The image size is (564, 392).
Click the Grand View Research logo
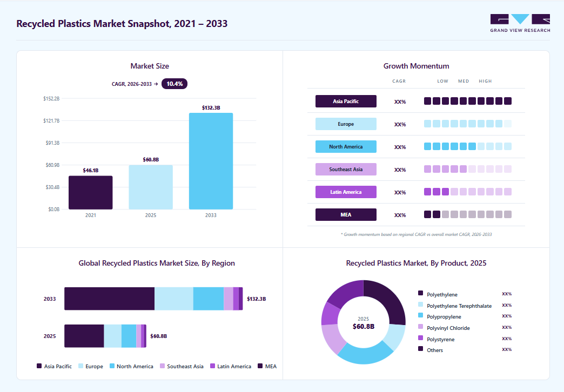520,23
